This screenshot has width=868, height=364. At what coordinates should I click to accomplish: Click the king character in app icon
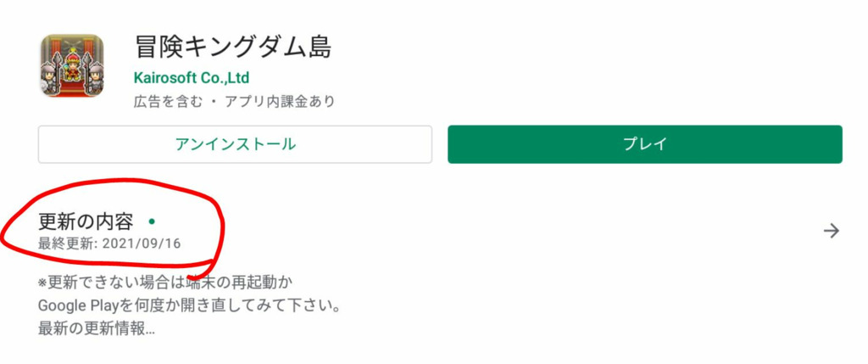tap(72, 64)
